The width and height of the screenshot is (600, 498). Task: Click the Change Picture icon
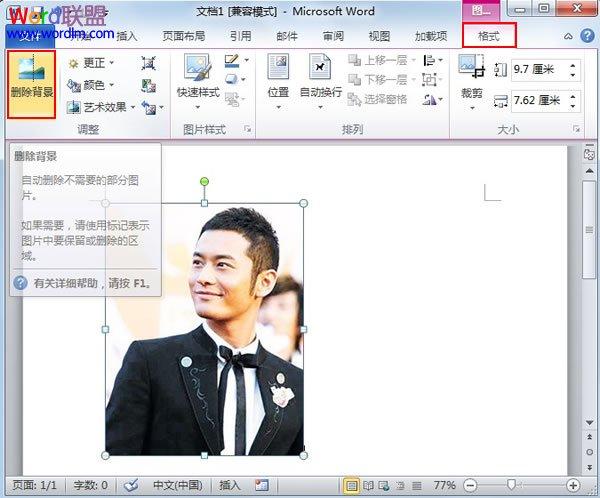pos(148,86)
